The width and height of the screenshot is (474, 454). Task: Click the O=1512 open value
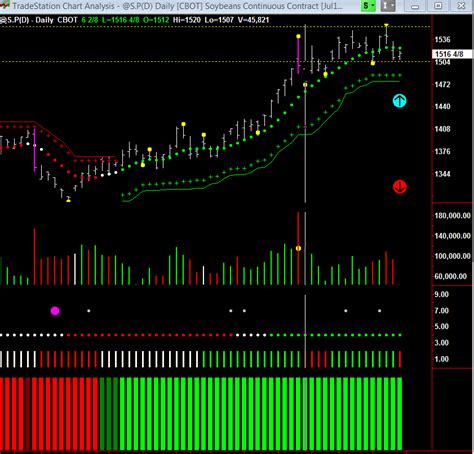(156, 20)
